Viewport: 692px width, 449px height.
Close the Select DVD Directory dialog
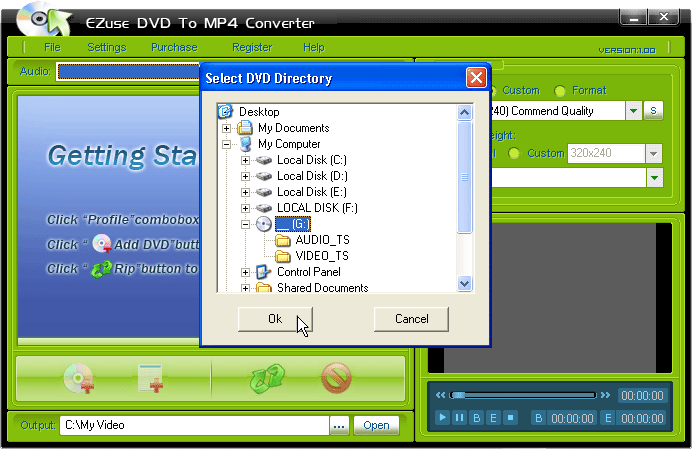pos(476,78)
